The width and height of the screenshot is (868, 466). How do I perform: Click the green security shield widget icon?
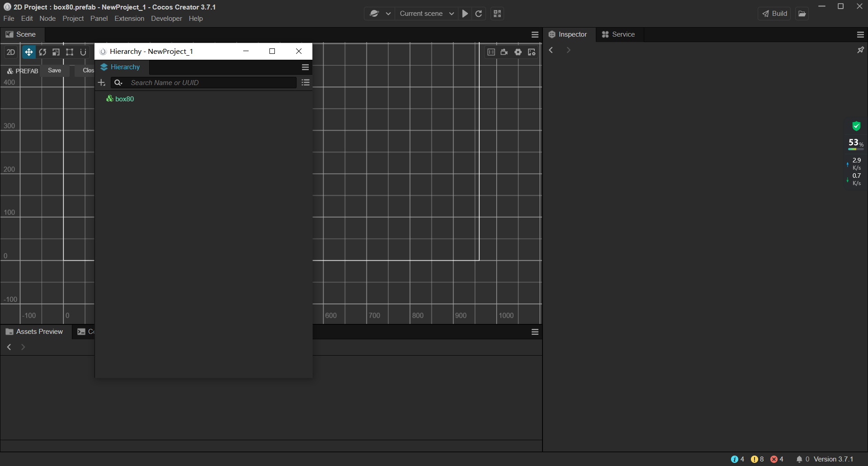tap(856, 126)
